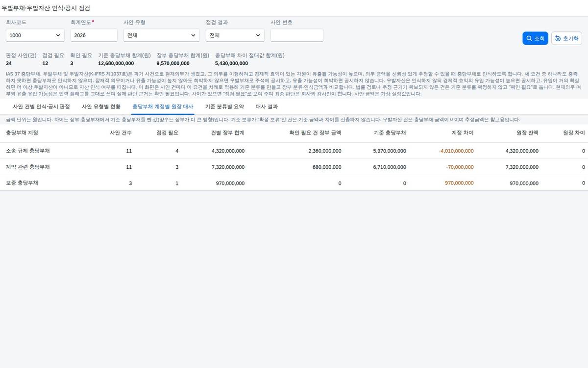Click 5,970,000,000 기준 충당부채 value

[x=390, y=151]
